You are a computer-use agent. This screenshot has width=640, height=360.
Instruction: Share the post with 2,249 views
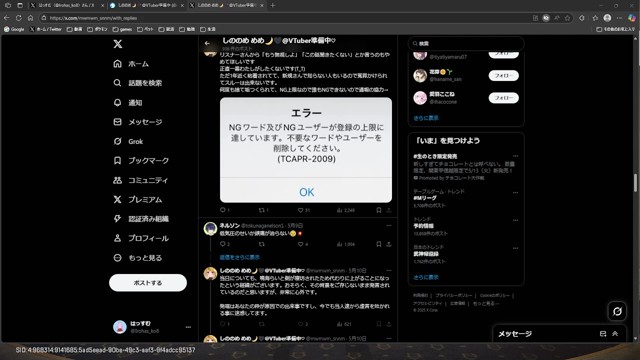(389, 210)
